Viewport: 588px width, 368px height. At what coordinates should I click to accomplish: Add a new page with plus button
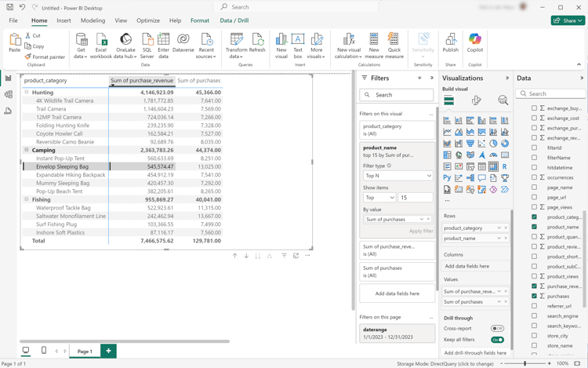click(108, 352)
